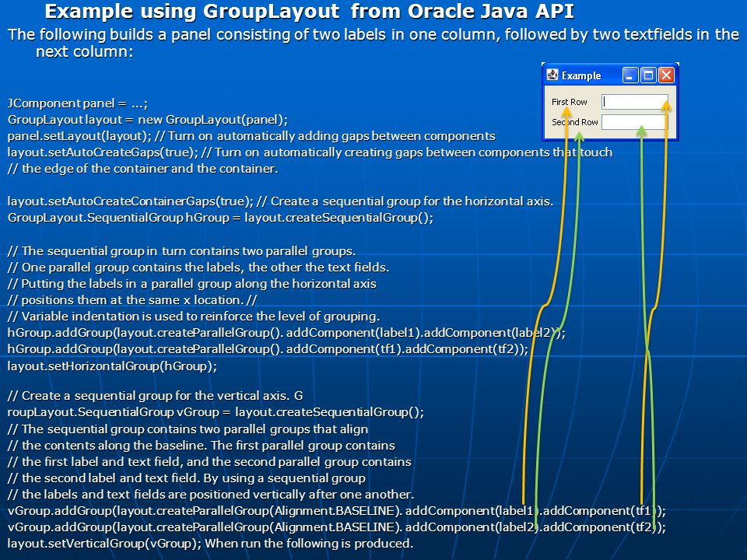Click the line starting "panel.setLayout(layout);"
Viewport: 747px width, 560px height.
(251, 136)
